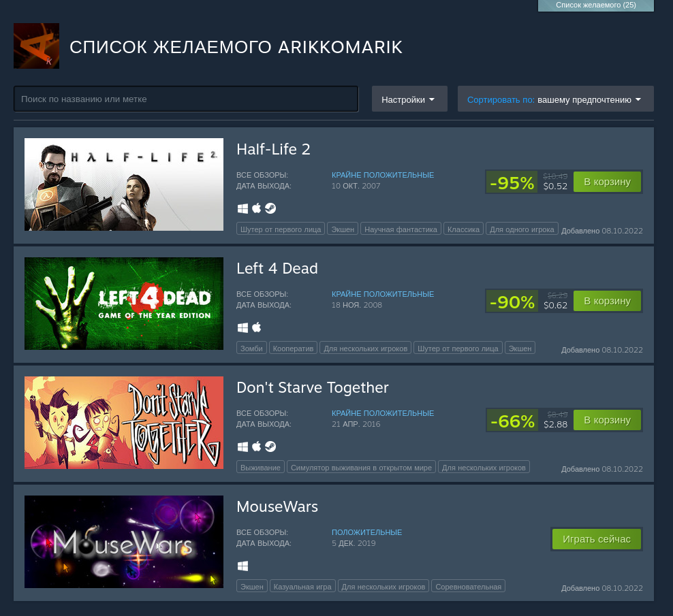Click the SteamOS icon under Don't Starve Together

pyautogui.click(x=270, y=447)
